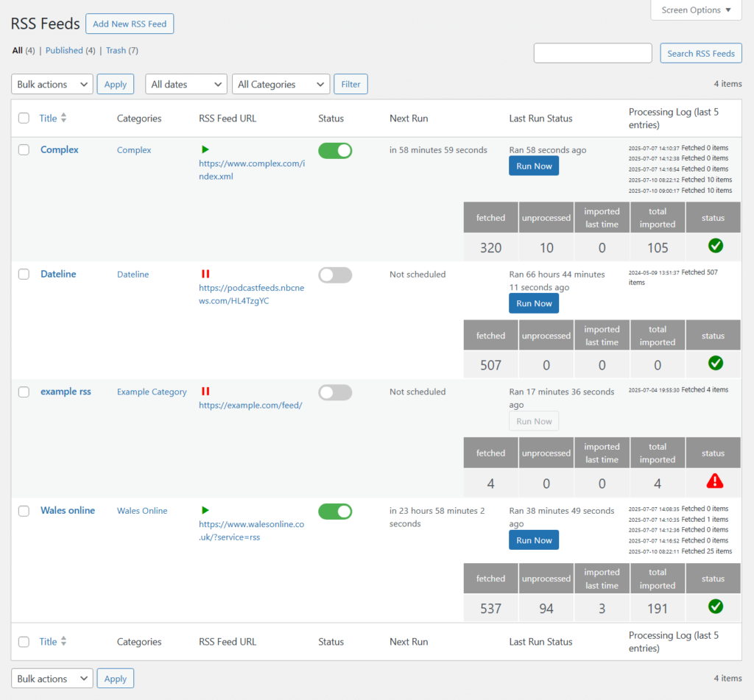Click the green play icon for Complex feed
Screen dimensions: 754x700
coord(205,149)
